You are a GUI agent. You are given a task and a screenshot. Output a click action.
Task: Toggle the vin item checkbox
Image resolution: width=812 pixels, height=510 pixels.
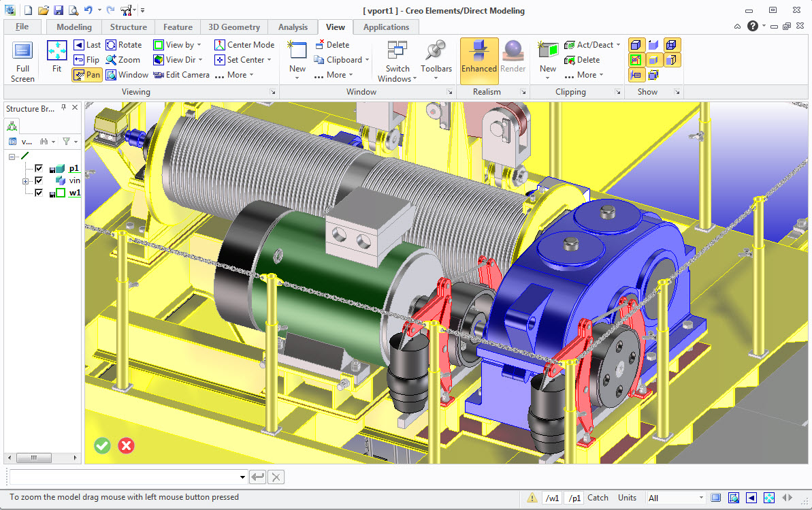pos(39,180)
